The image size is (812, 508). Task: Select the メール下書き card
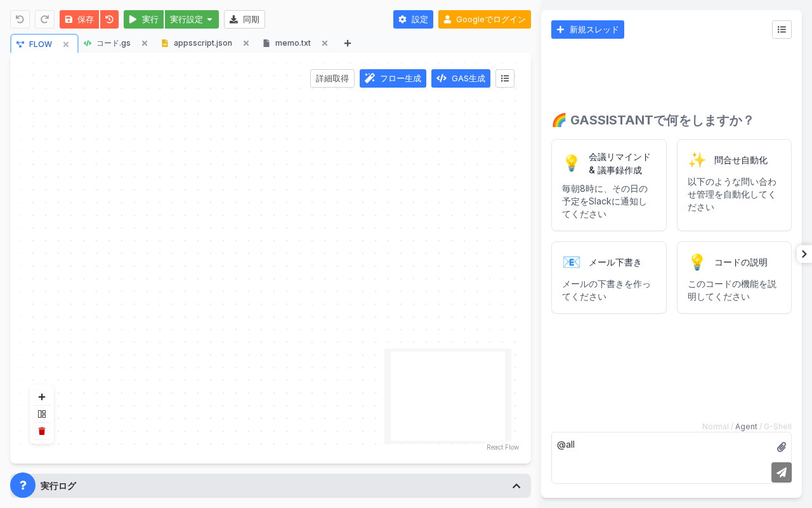[x=609, y=277]
